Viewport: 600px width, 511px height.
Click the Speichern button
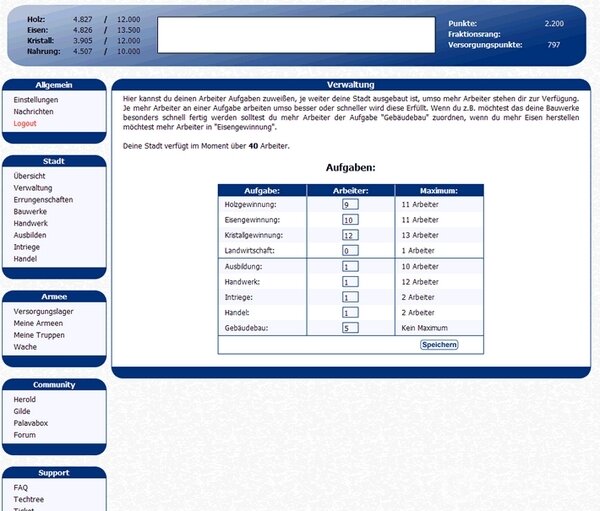[x=439, y=344]
